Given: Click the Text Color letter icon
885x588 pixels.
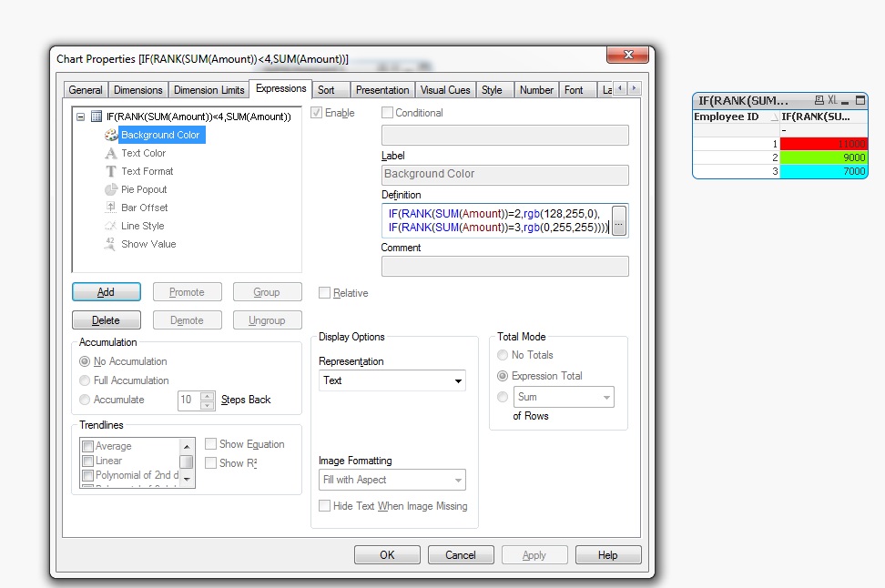Looking at the screenshot, I should click(x=111, y=153).
